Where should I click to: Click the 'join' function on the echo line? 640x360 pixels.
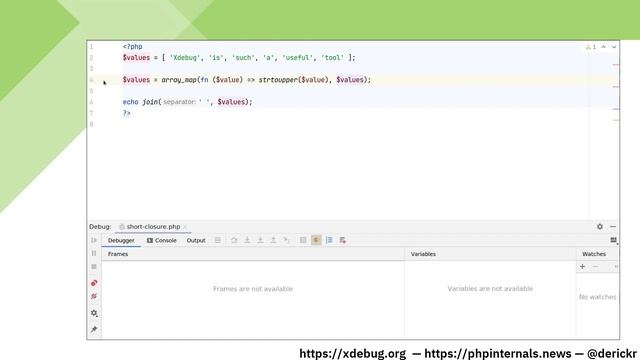(x=150, y=102)
